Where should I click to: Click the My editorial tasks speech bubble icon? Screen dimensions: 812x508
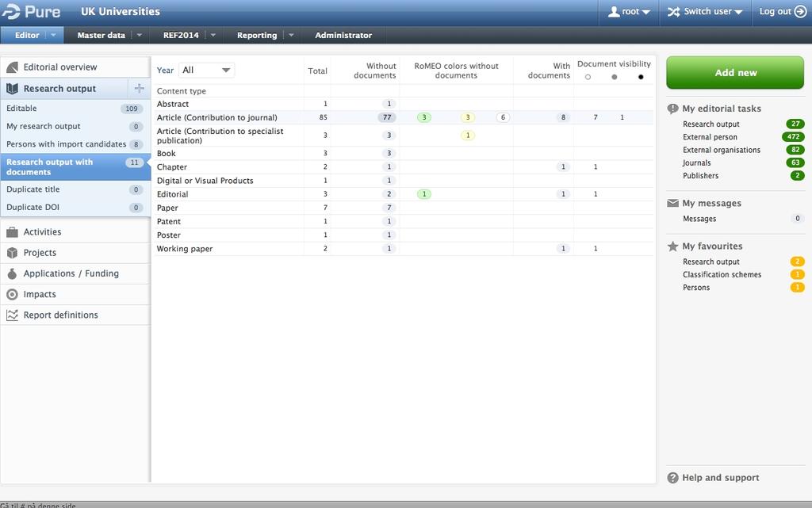[x=672, y=109]
